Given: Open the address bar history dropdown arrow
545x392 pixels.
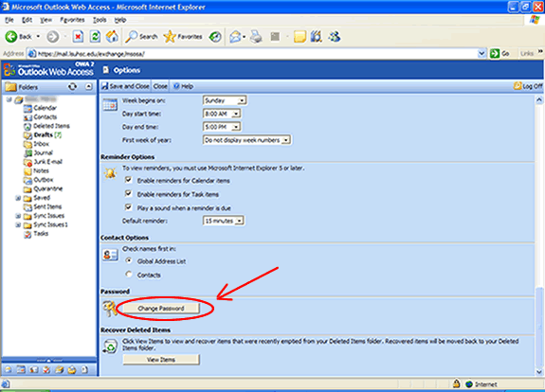Looking at the screenshot, I should [481, 53].
